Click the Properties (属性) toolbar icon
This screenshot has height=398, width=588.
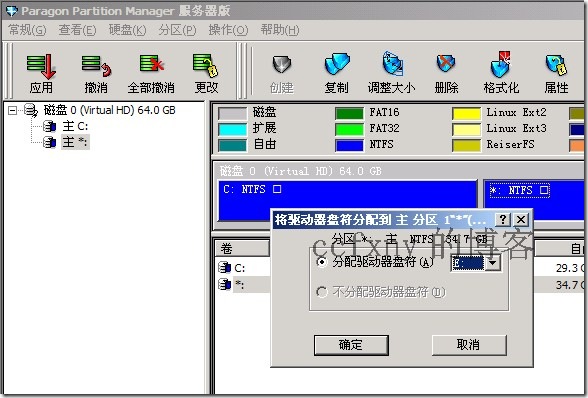[x=556, y=65]
